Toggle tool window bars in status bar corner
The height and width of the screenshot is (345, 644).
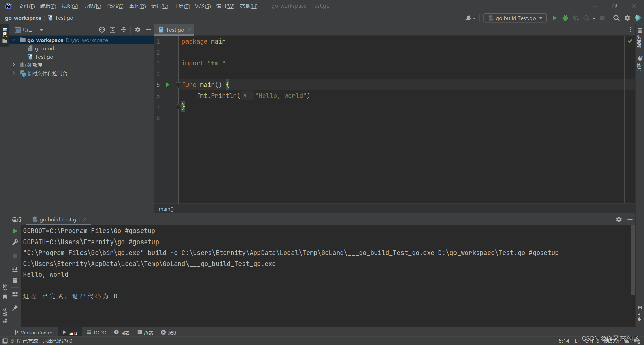(x=5, y=341)
